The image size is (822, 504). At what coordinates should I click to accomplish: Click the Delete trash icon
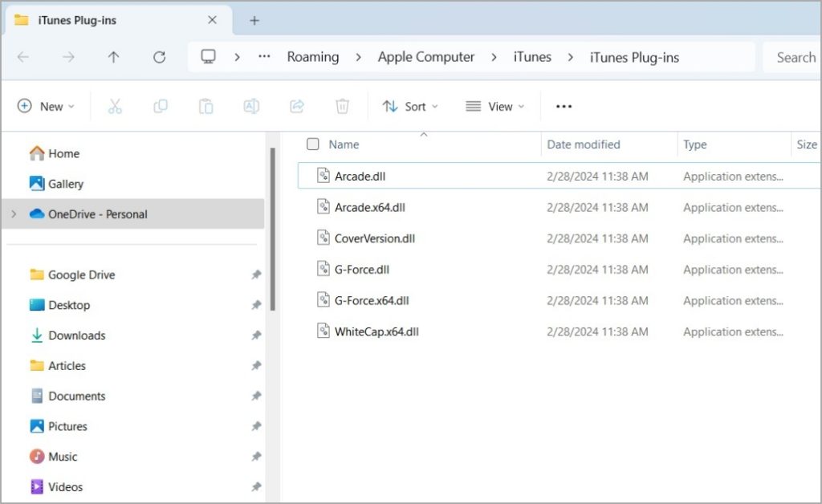[x=342, y=106]
